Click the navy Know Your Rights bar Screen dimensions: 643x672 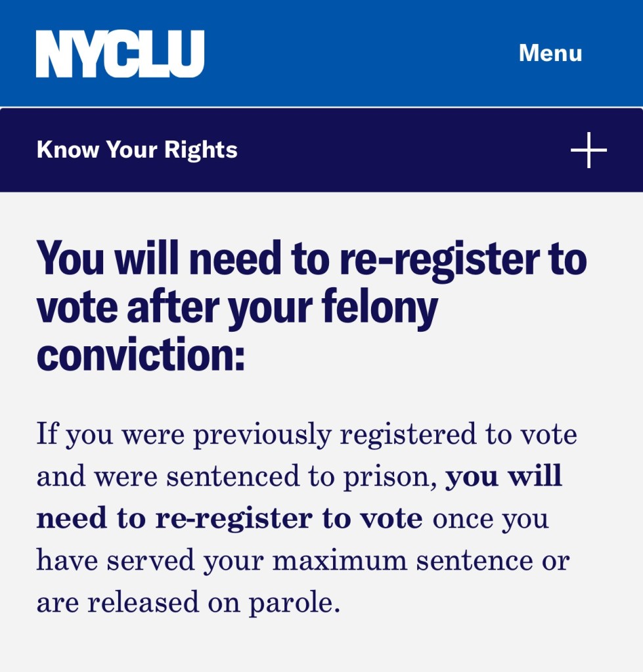point(394,150)
